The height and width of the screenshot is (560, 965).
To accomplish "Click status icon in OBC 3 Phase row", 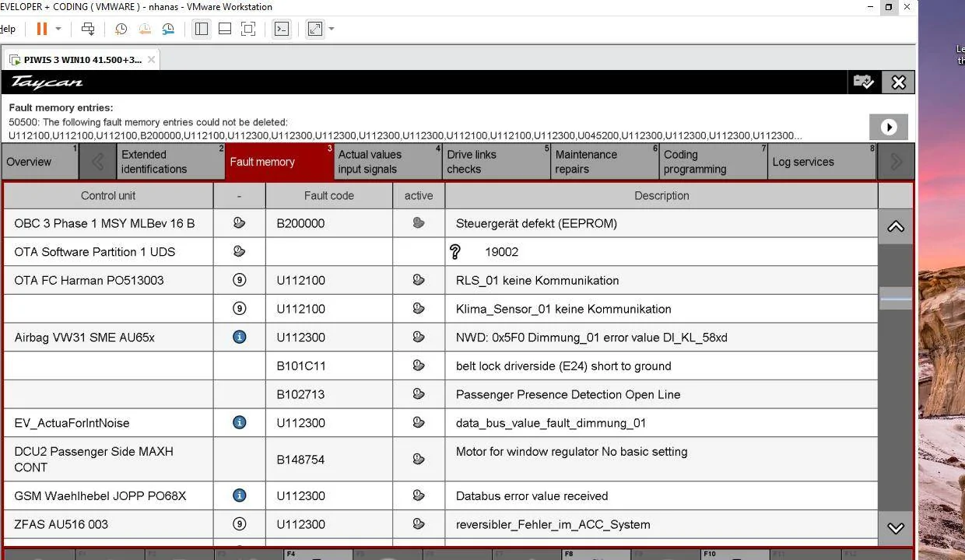I will click(240, 223).
